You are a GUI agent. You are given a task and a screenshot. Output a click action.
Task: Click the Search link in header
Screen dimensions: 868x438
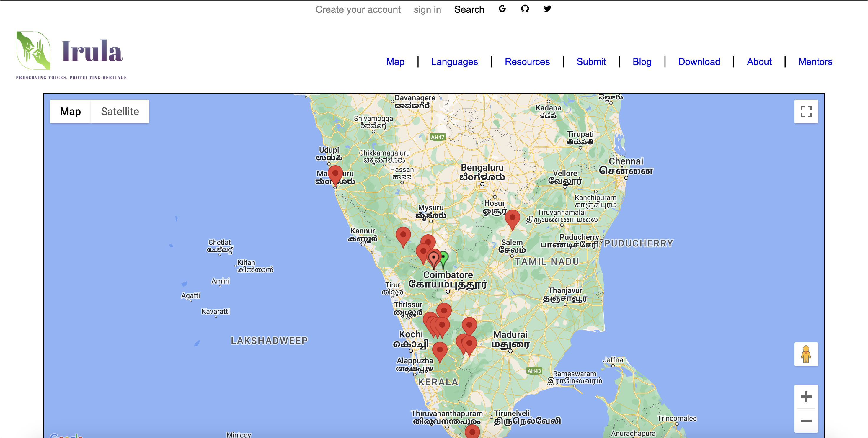[x=469, y=9]
